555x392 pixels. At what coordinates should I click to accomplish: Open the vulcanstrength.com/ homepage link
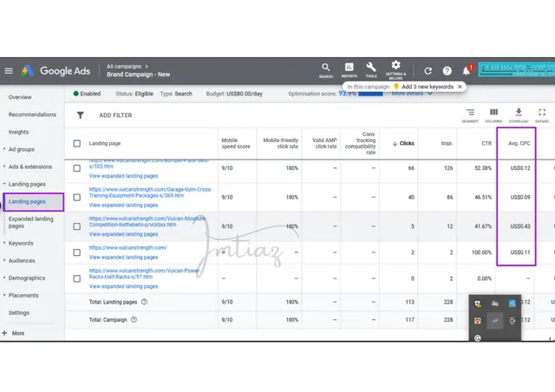click(x=127, y=247)
